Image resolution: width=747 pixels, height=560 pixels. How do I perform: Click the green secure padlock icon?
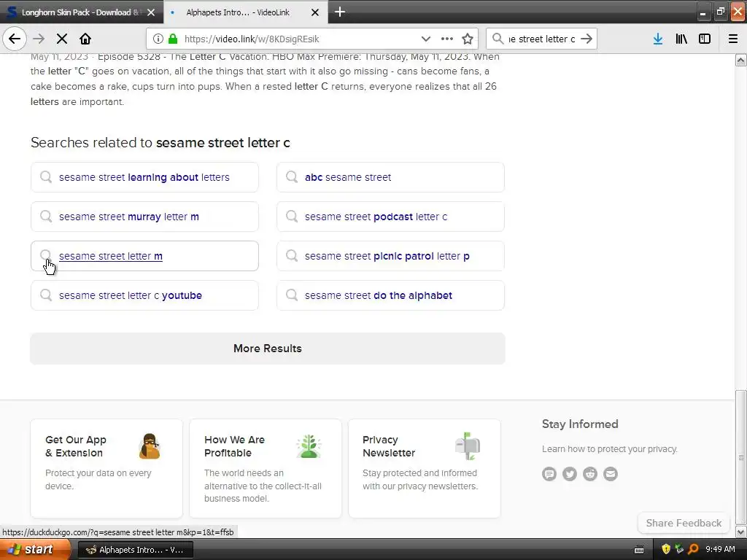(x=173, y=39)
